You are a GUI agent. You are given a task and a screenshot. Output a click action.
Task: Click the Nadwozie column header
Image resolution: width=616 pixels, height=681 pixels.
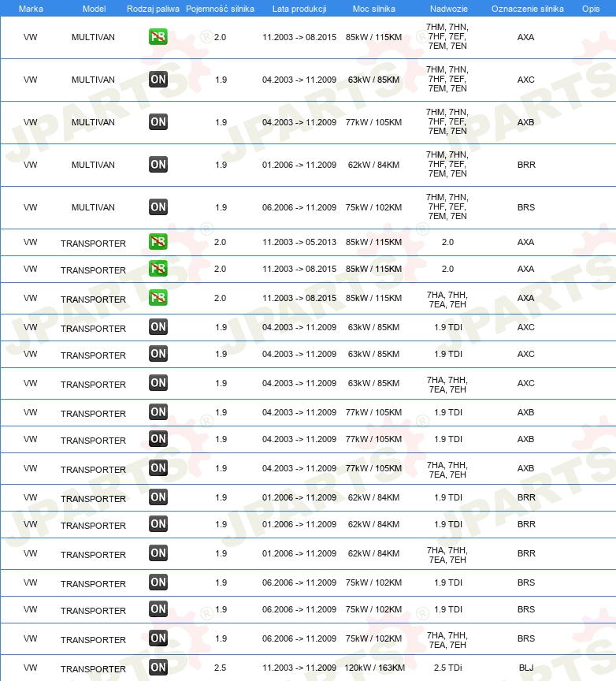[449, 9]
